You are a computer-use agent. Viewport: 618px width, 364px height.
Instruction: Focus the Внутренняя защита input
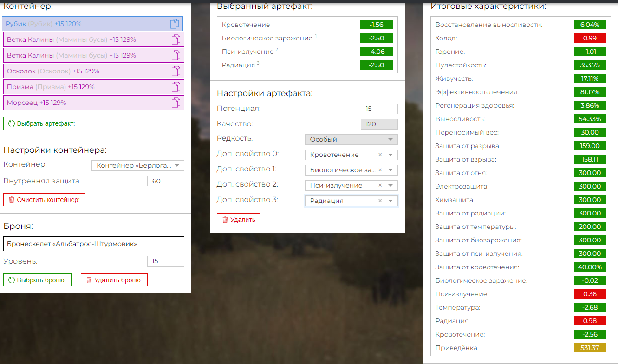point(166,181)
